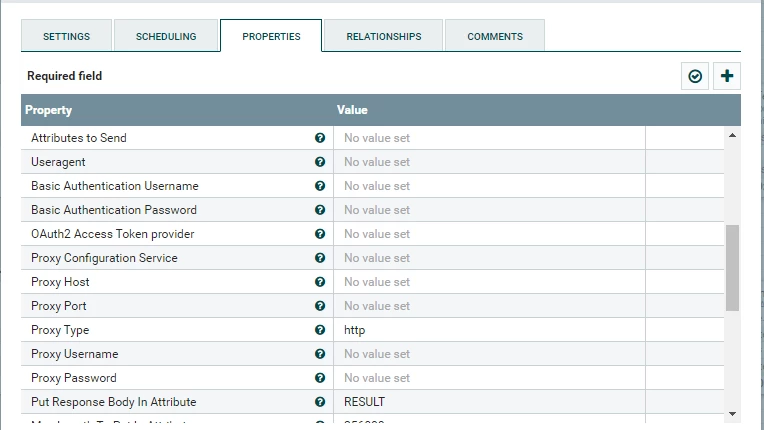Go to the Relationships tab
The image size is (764, 430).
point(383,36)
